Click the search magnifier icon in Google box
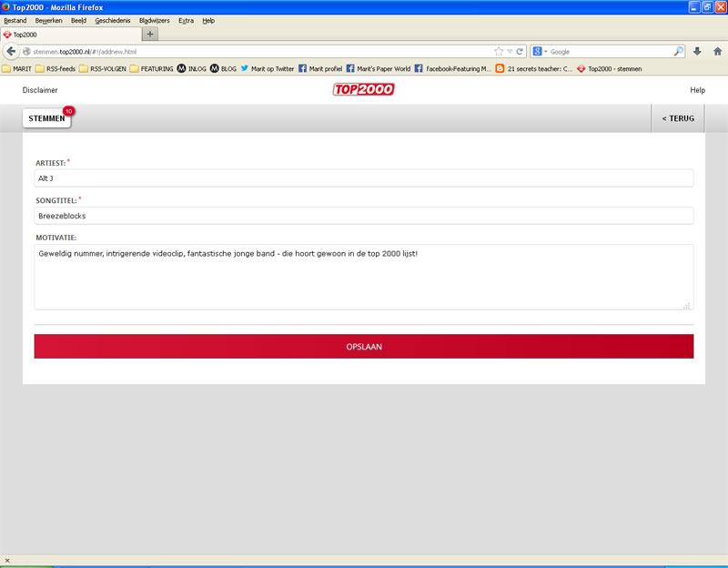 (x=678, y=51)
